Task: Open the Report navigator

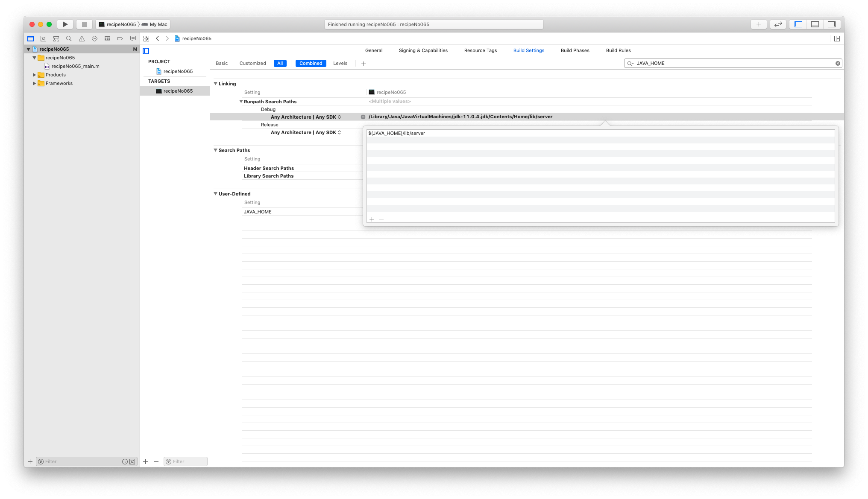Action: coord(133,38)
